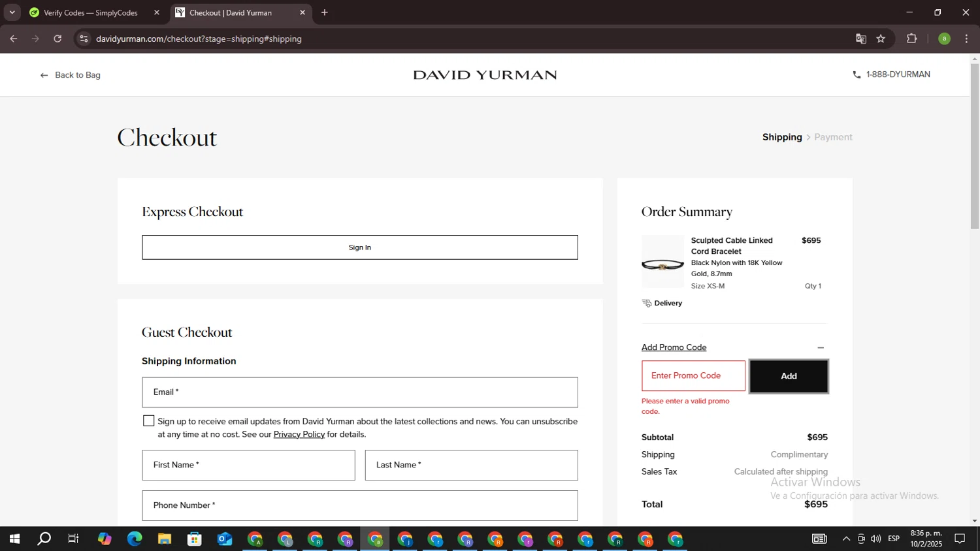
Task: Click the David Yurman logo
Action: point(485,75)
